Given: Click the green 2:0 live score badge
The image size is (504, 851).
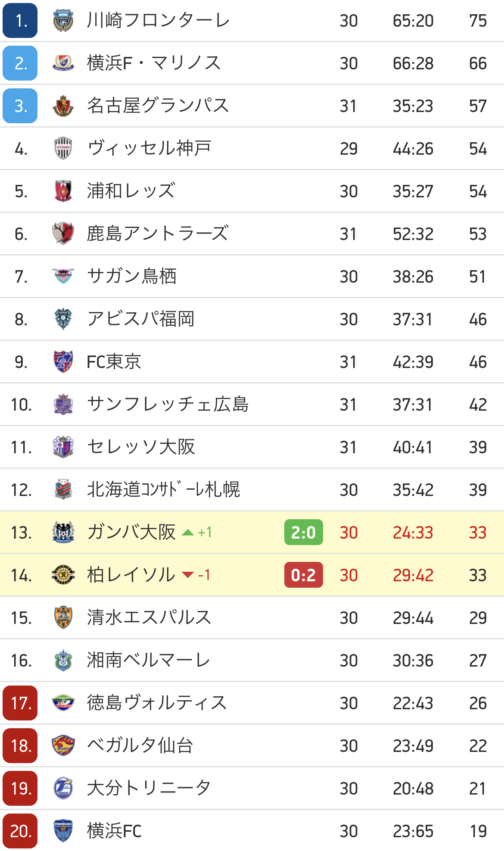Looking at the screenshot, I should pyautogui.click(x=304, y=533).
